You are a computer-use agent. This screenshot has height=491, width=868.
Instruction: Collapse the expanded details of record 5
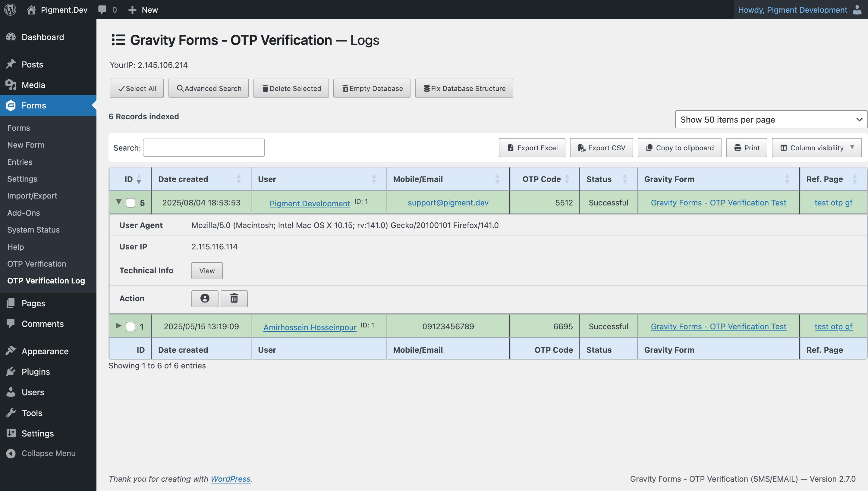click(118, 202)
